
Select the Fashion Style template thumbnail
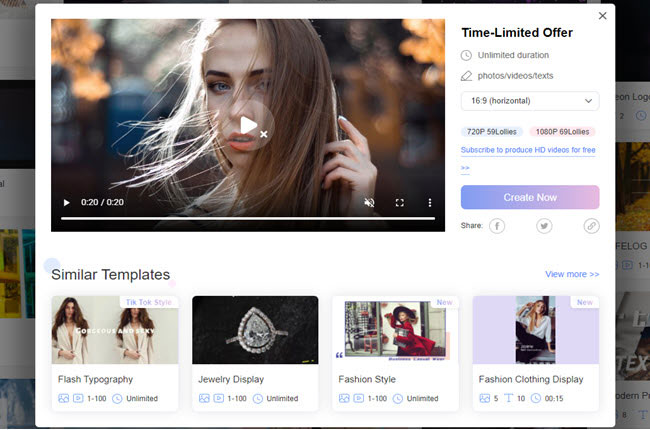[395, 330]
